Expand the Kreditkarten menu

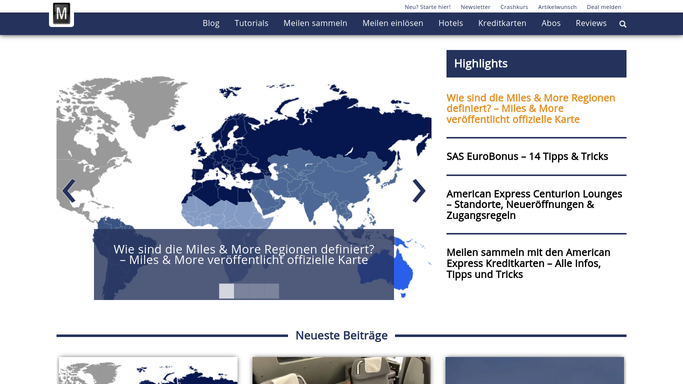click(502, 23)
